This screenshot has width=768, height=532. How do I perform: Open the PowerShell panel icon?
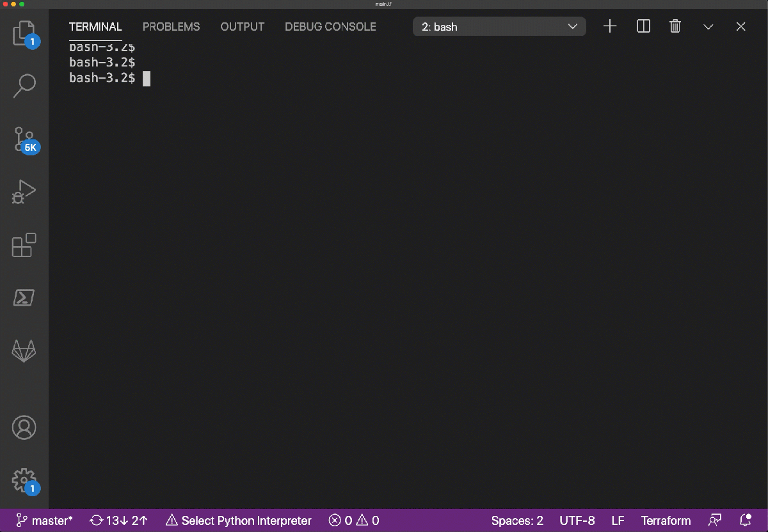[x=24, y=298]
